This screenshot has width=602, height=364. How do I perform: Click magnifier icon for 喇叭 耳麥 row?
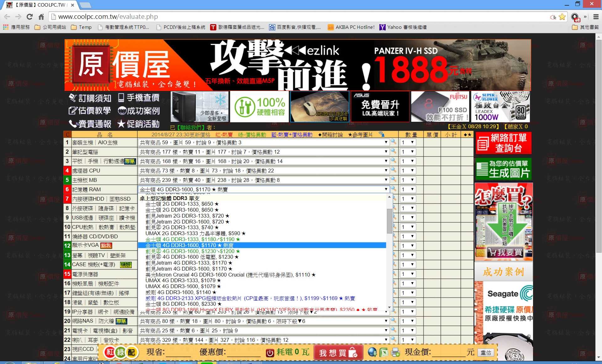tap(393, 340)
